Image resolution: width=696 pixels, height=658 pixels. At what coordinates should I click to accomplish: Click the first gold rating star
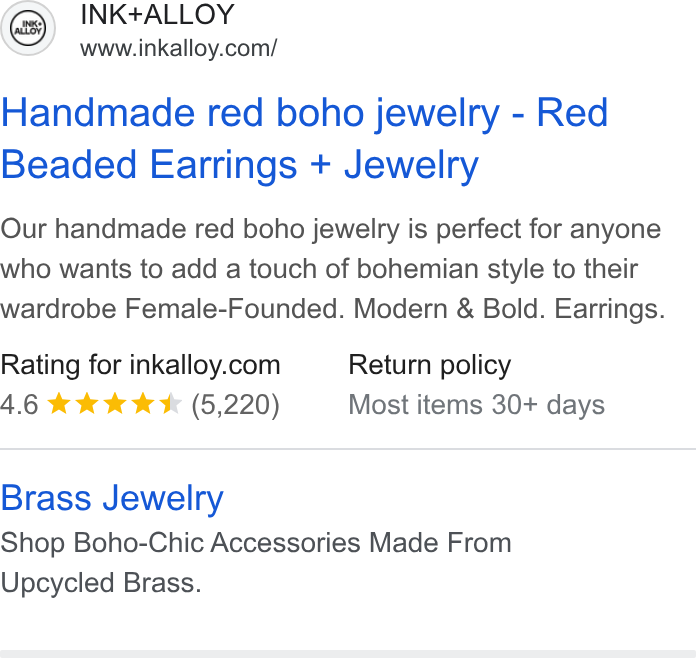click(59, 404)
